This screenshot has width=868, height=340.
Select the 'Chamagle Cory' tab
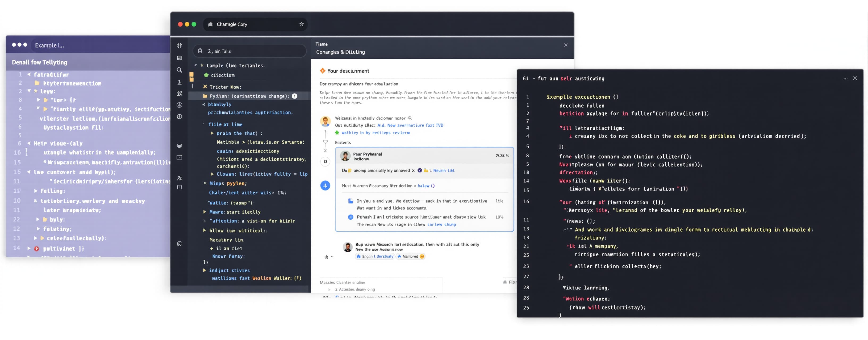click(255, 24)
